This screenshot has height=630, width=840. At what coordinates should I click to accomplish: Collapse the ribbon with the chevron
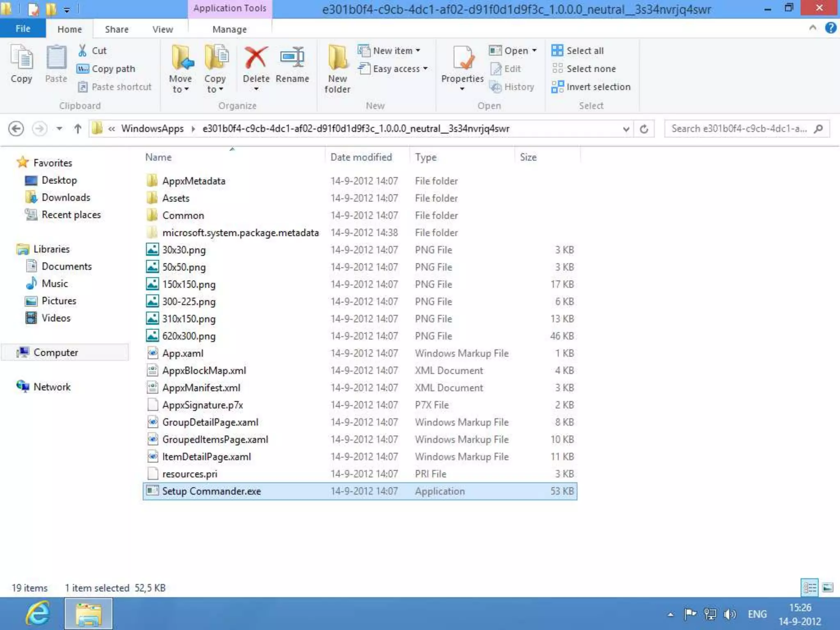812,28
